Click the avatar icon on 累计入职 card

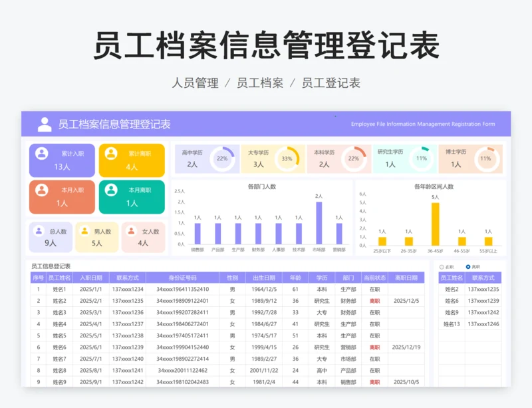coord(42,153)
